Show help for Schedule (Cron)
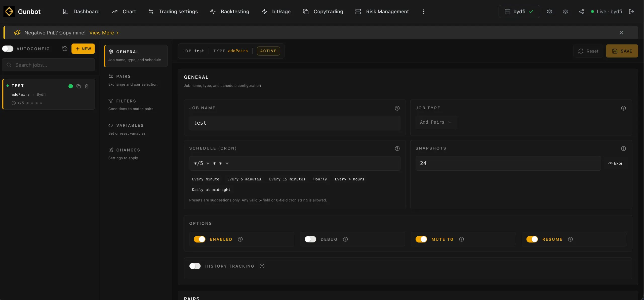Image resolution: width=644 pixels, height=300 pixels. click(397, 148)
